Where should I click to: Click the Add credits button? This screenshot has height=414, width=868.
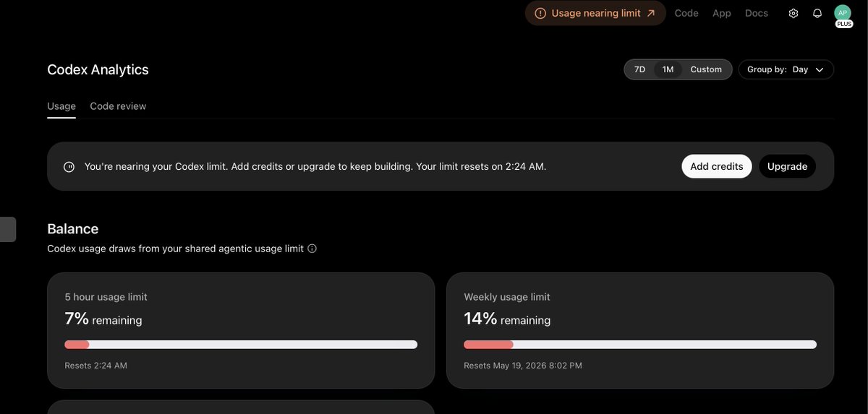click(x=717, y=166)
